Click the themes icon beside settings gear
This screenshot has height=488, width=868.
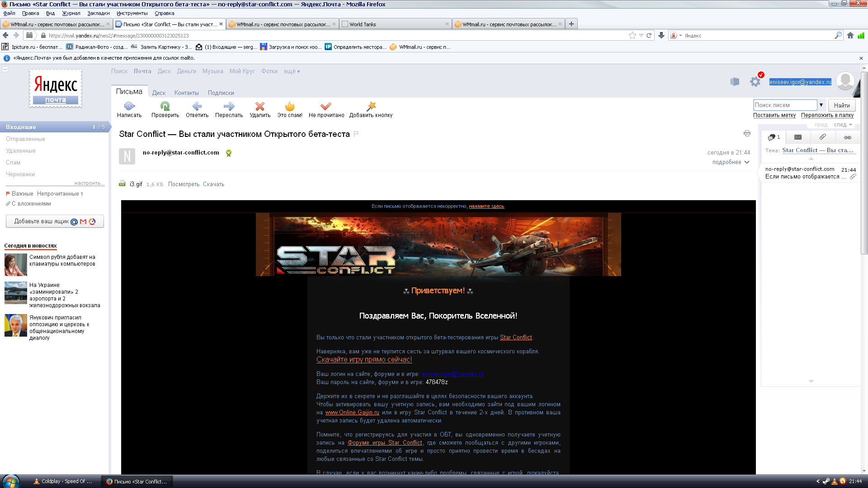[x=735, y=82]
